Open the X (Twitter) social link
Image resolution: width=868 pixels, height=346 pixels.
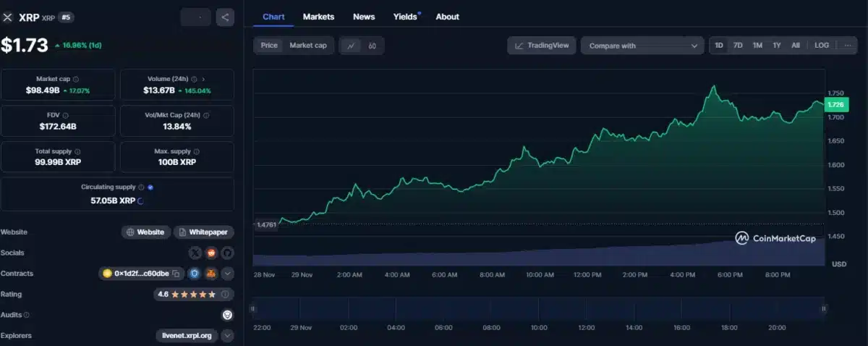click(x=195, y=253)
